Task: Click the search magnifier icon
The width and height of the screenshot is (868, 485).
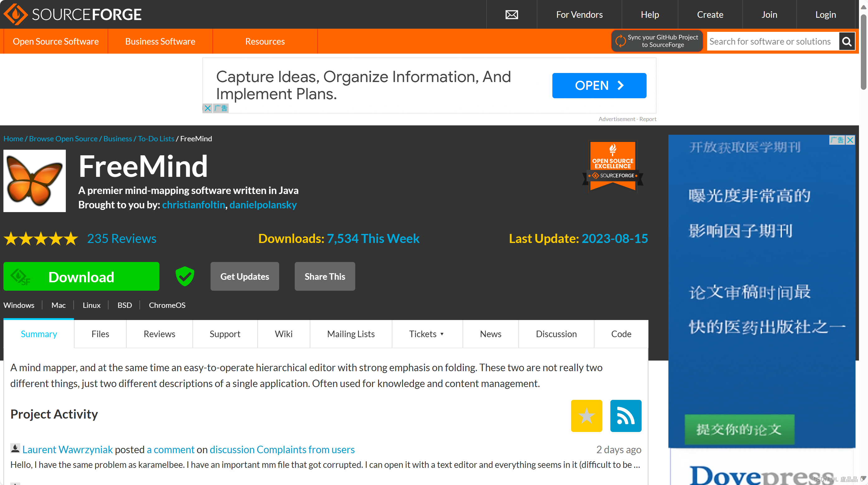Action: click(x=847, y=41)
